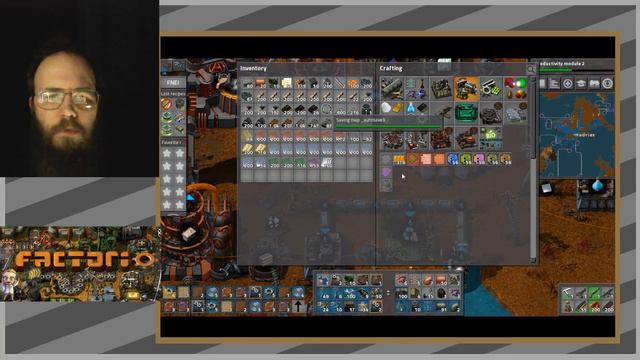Open the FNEI recipe browser button
Image resolution: width=640 pixels, height=360 pixels.
point(173,82)
